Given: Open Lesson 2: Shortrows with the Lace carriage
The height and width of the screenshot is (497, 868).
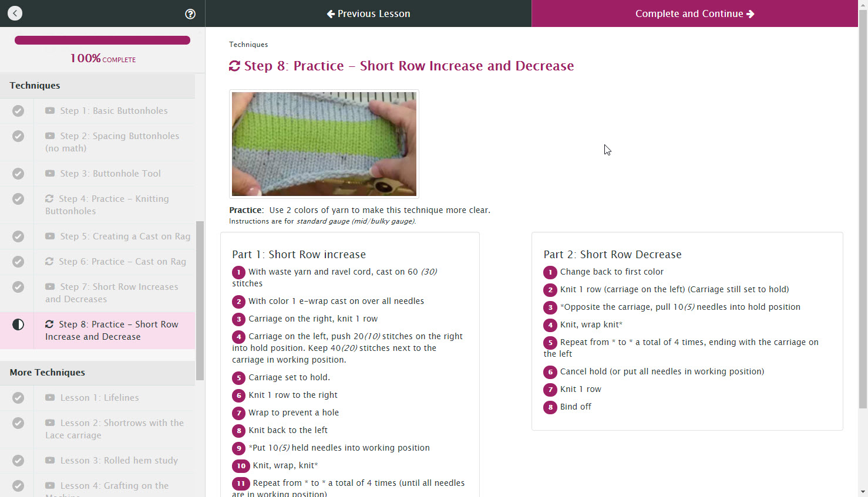Looking at the screenshot, I should click(x=115, y=429).
